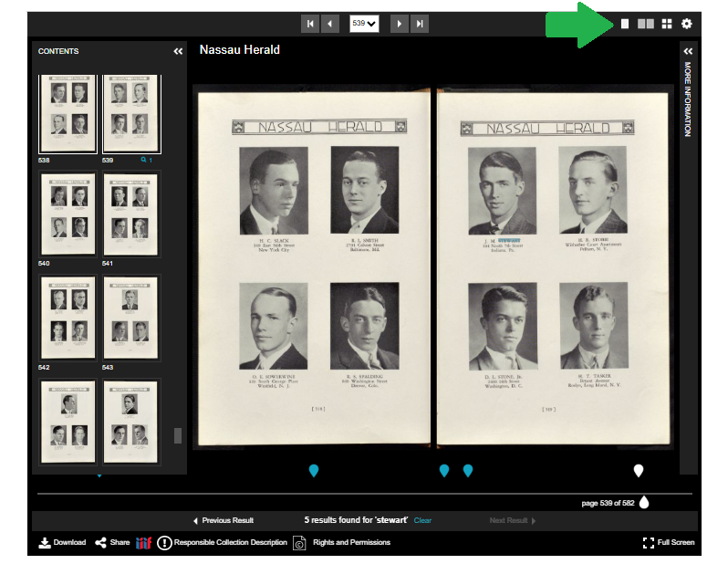Clear the 'stewart' search results
Screen dimensions: 728x564
click(422, 520)
